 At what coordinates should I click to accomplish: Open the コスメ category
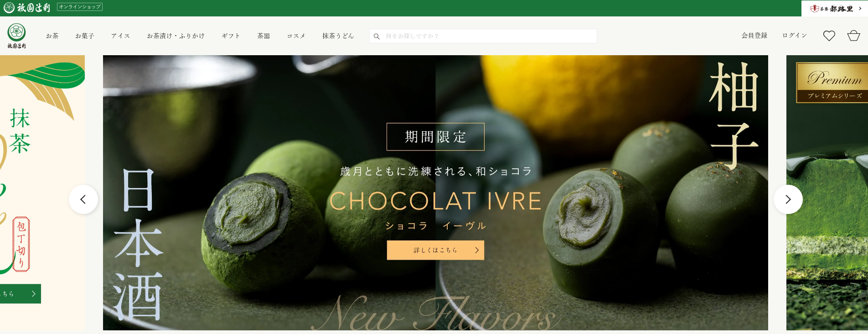click(x=296, y=36)
